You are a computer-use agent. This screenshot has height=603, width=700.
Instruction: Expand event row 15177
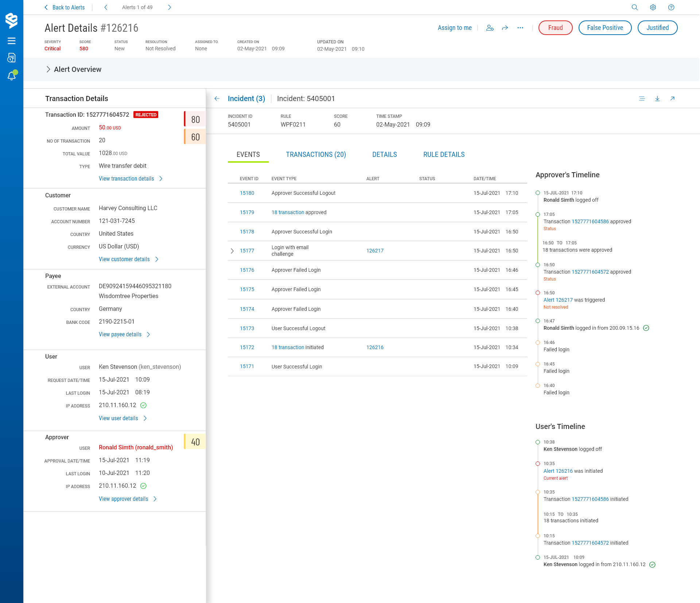(x=232, y=251)
